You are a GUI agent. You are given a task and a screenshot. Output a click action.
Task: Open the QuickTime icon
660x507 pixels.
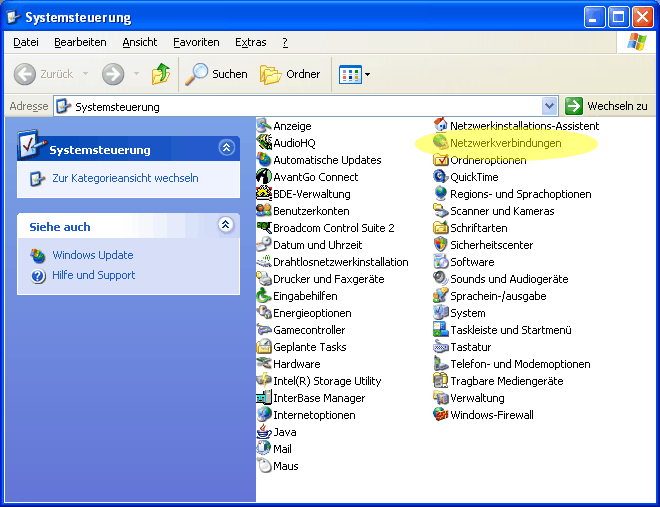[441, 176]
